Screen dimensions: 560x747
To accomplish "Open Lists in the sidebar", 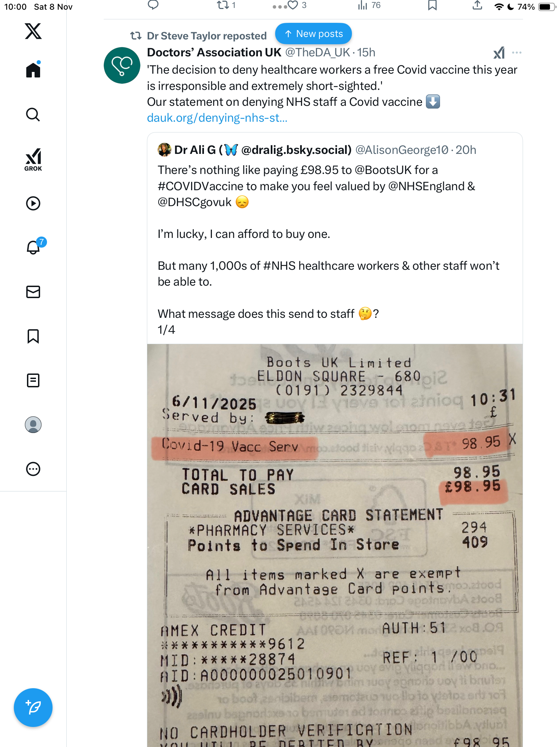I will coord(33,380).
